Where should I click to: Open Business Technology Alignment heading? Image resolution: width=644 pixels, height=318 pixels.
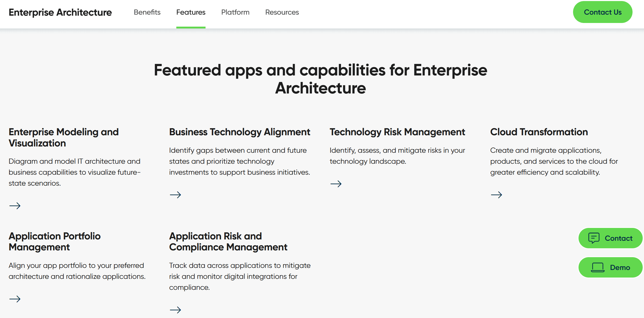240,132
